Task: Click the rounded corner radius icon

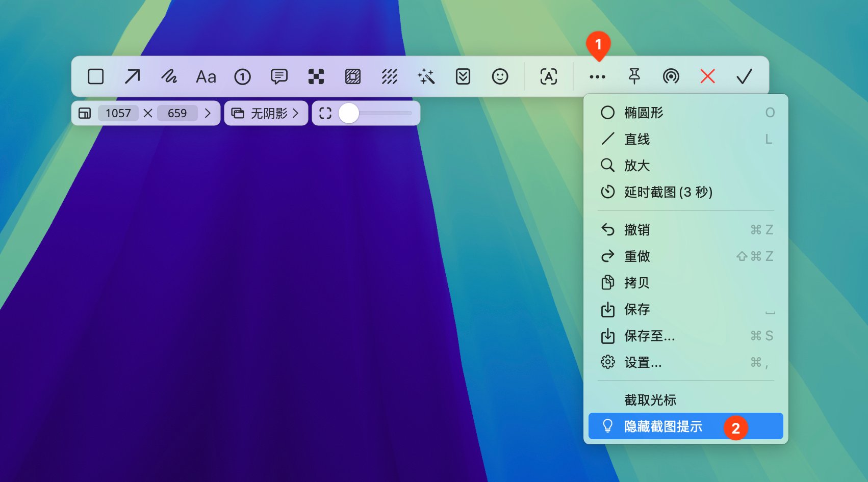Action: click(325, 113)
